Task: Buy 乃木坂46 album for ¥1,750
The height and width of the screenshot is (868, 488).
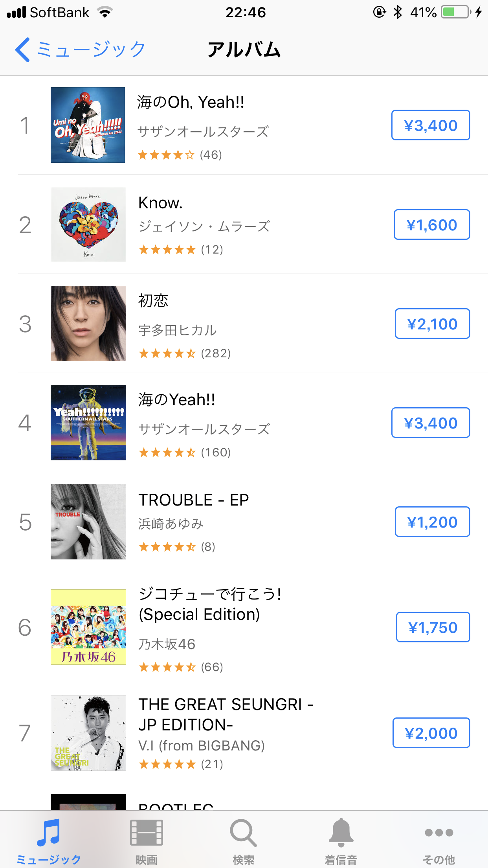Action: (433, 627)
